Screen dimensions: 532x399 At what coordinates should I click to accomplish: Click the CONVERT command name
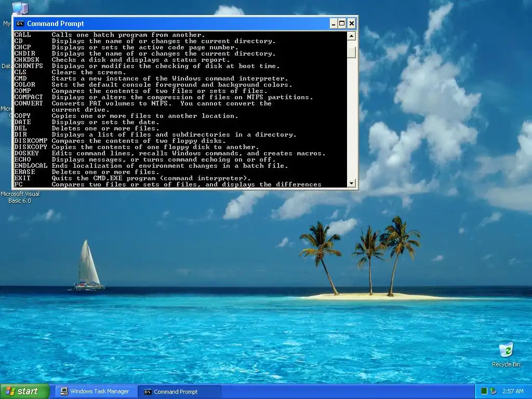coord(29,103)
